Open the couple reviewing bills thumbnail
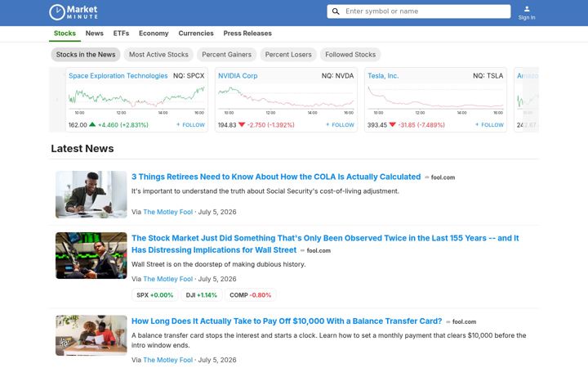The image size is (588, 368). (91, 335)
